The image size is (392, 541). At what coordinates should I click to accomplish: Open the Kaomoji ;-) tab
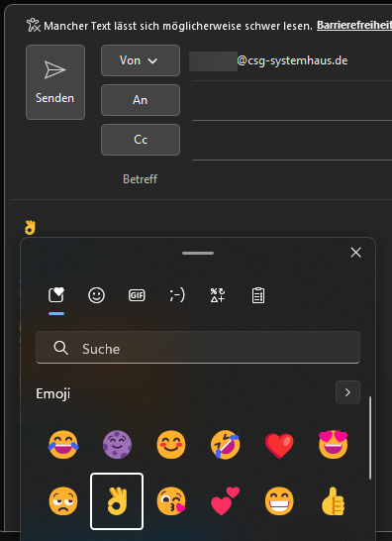pyautogui.click(x=177, y=295)
